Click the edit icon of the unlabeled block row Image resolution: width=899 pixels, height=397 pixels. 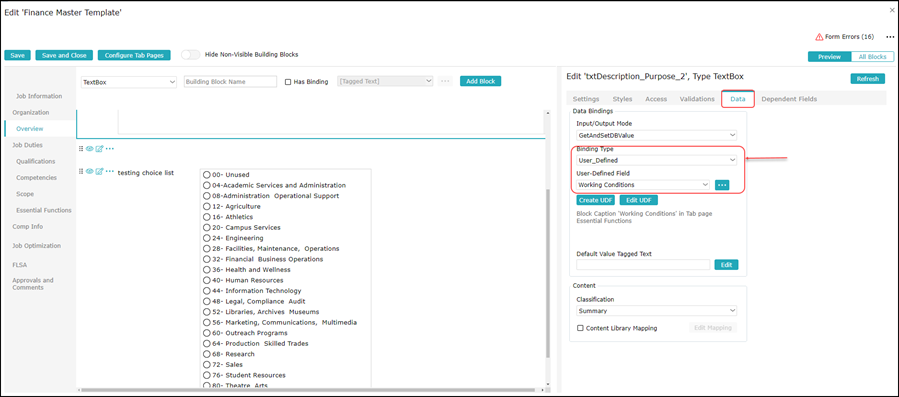(99, 149)
